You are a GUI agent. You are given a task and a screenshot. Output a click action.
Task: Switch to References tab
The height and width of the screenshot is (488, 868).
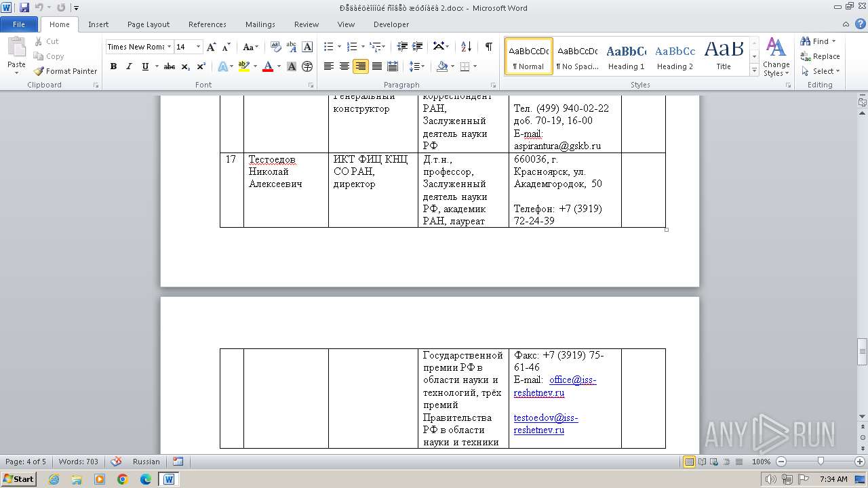pos(208,24)
